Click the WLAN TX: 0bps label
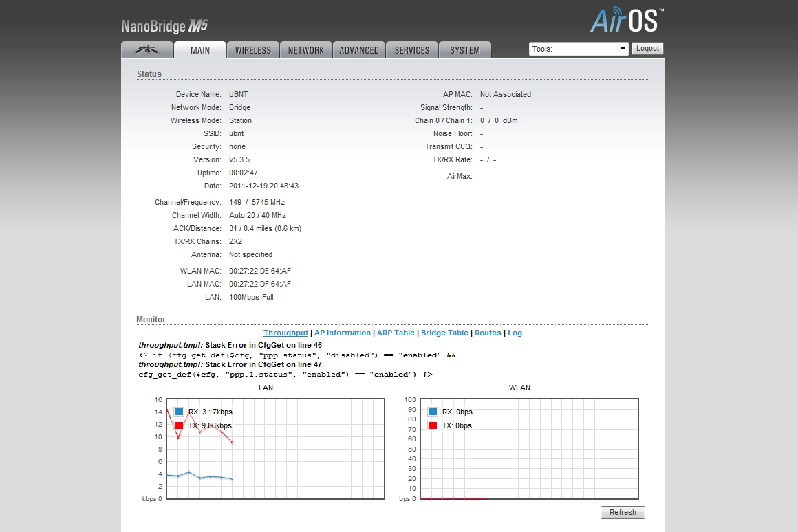This screenshot has width=798, height=532. pyautogui.click(x=457, y=425)
